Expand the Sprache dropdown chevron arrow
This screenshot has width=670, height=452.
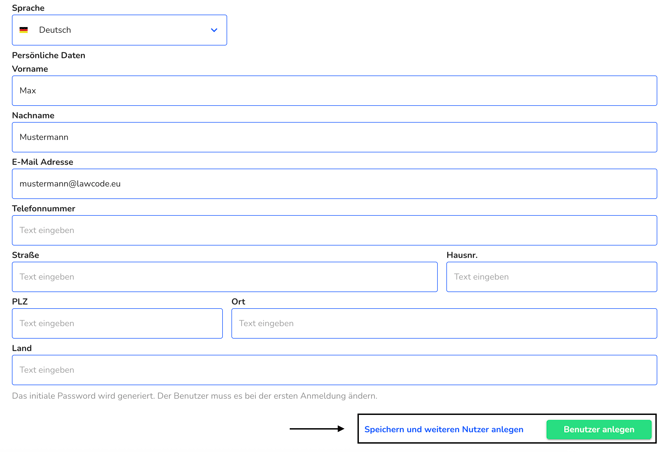[214, 30]
